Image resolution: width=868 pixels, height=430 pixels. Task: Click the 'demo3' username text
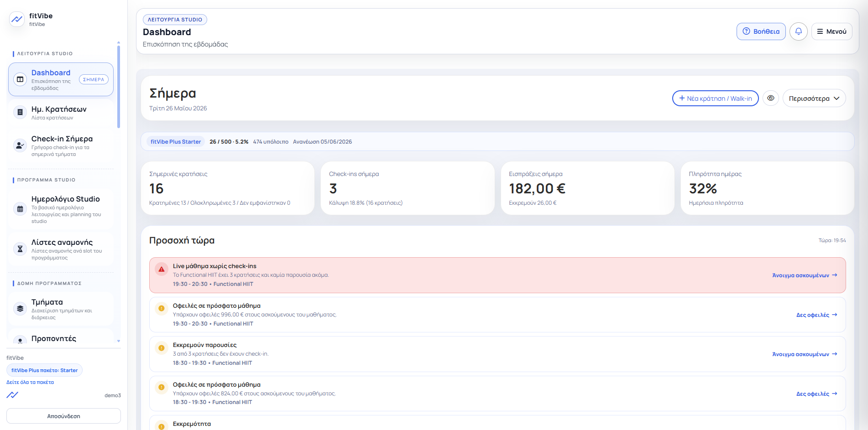[x=112, y=395]
